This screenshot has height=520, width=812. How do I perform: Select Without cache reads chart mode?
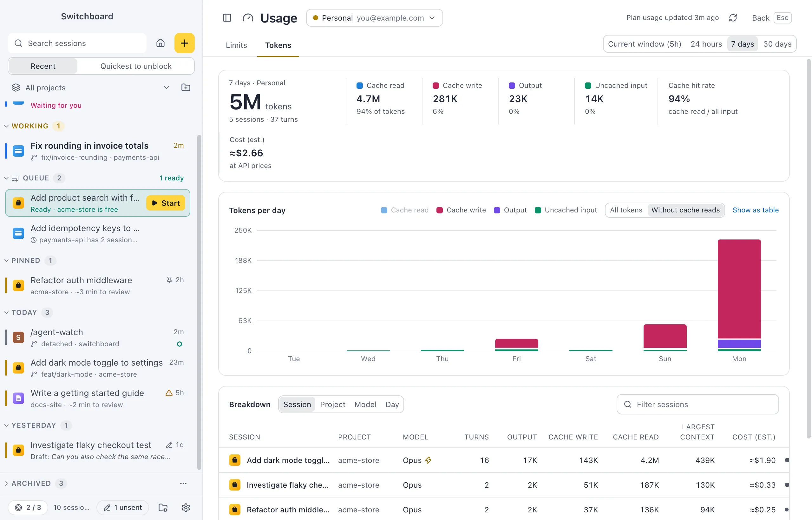685,210
